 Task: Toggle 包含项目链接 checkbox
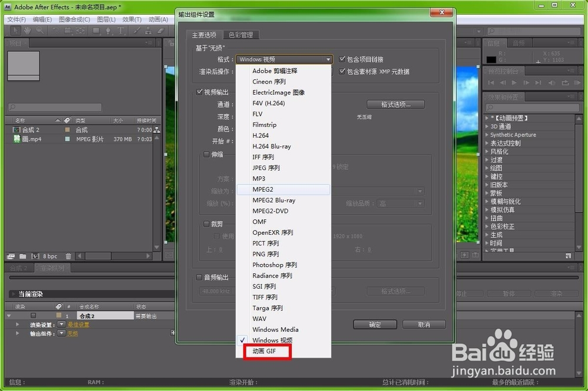click(x=342, y=59)
